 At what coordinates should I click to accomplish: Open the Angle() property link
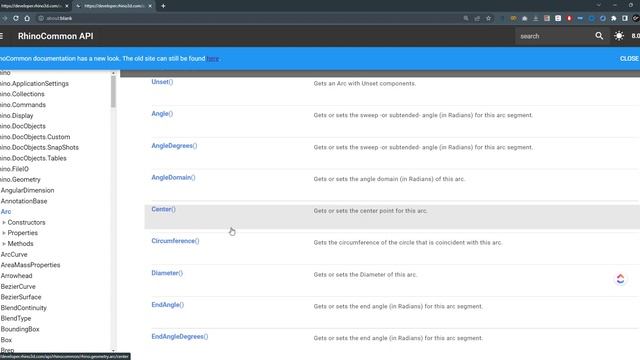tap(162, 113)
